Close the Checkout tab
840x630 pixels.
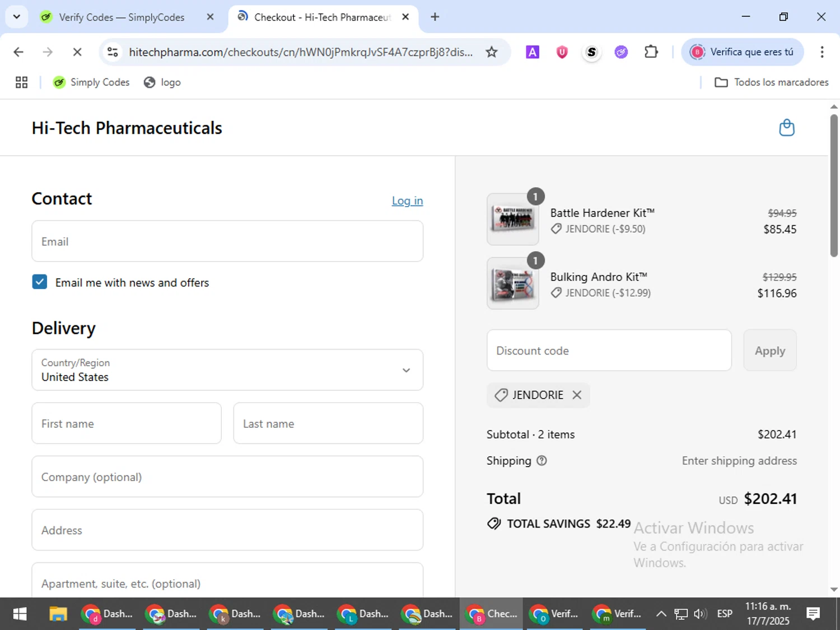(x=405, y=17)
